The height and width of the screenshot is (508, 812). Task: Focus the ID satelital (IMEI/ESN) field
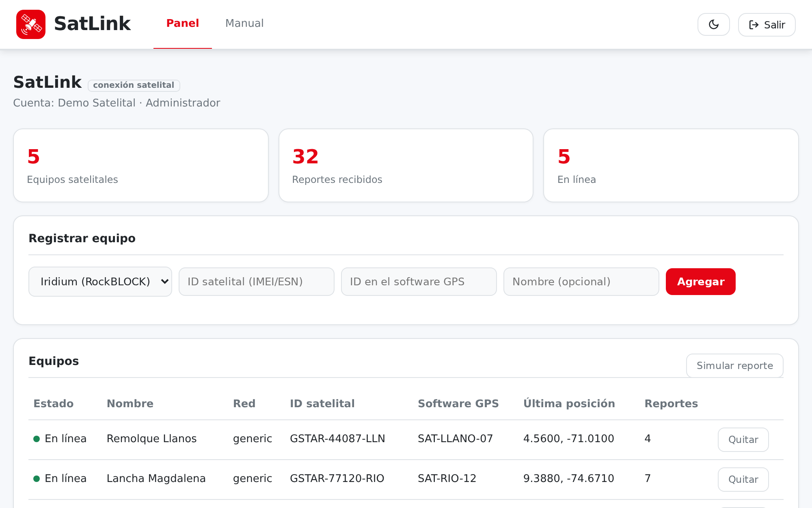[257, 282]
